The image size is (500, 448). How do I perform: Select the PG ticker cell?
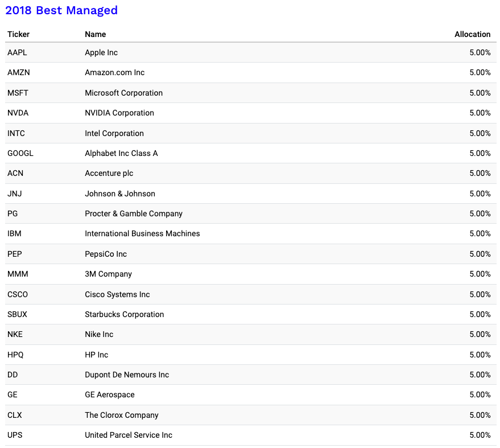coord(13,213)
